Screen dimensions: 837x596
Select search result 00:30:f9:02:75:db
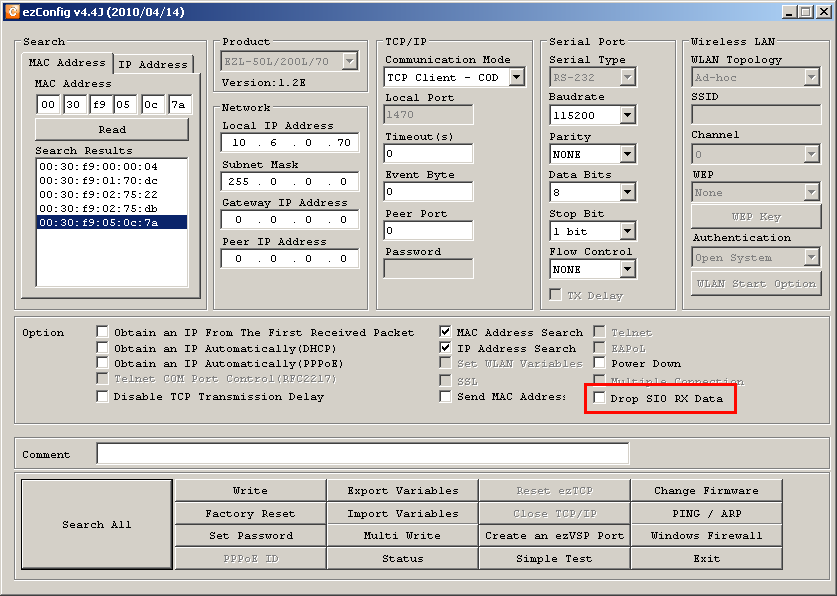112,208
